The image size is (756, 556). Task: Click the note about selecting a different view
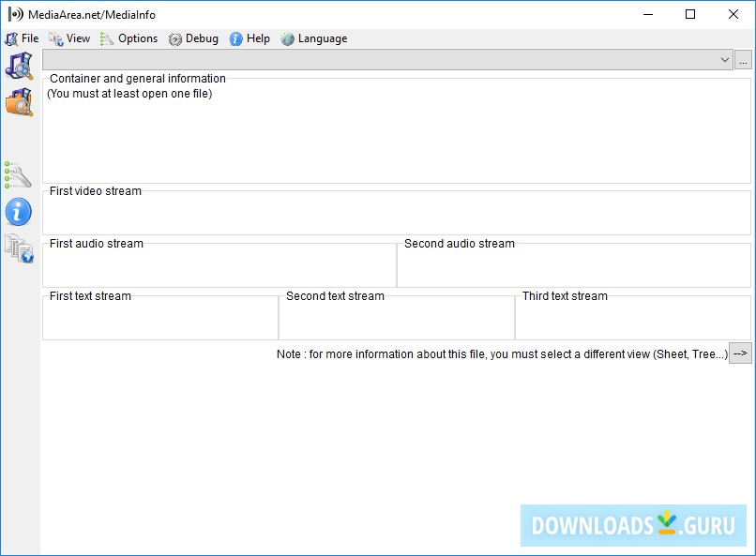(502, 354)
